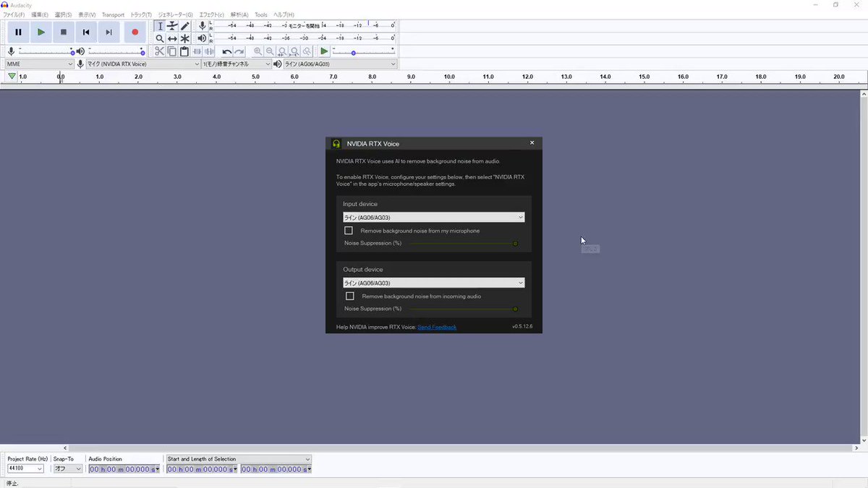This screenshot has height=488, width=868.
Task: Click the Trim audio icon
Action: coord(197,51)
